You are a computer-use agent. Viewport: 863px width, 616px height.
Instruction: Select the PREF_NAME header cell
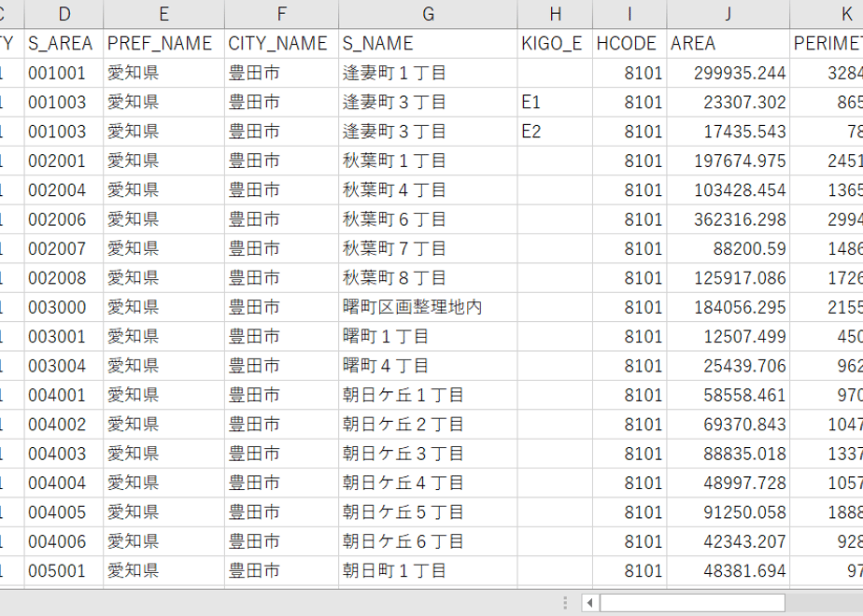pos(164,44)
